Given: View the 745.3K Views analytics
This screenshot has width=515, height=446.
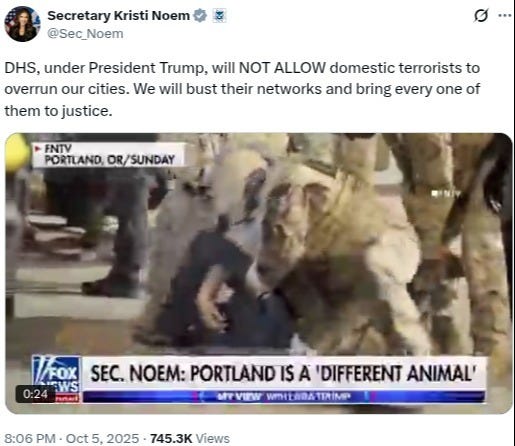Looking at the screenshot, I should coord(190,438).
